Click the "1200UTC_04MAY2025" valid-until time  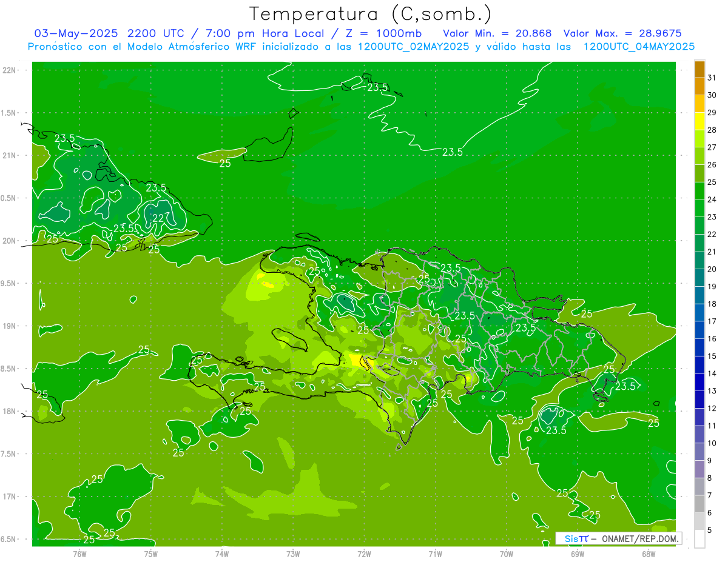(x=639, y=46)
